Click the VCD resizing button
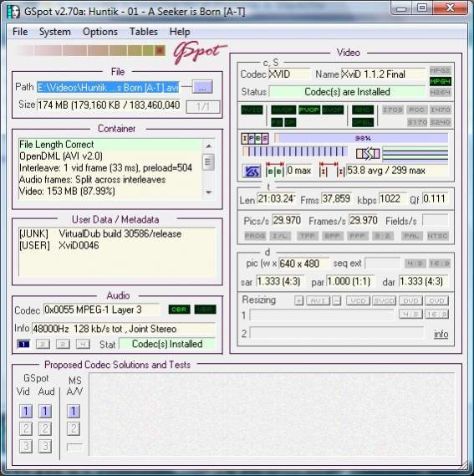 358,301
